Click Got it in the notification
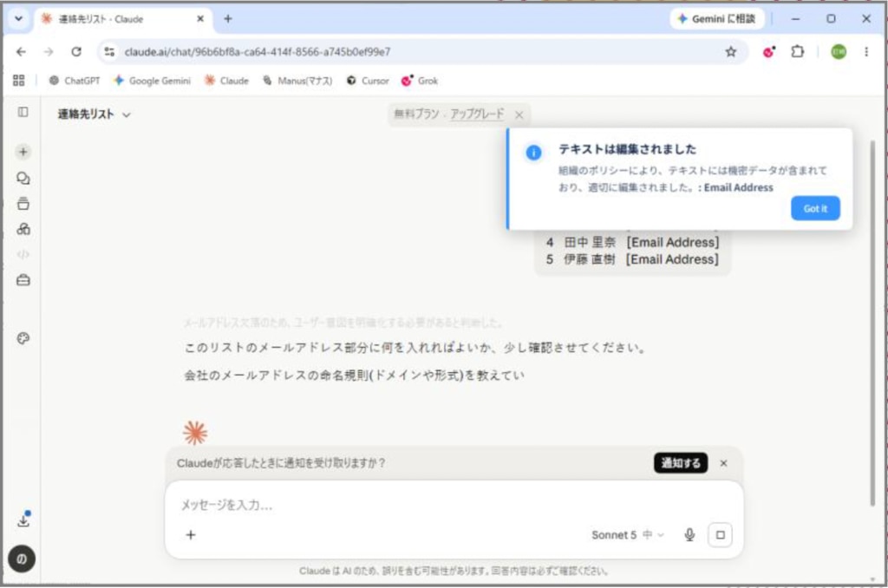Screen dimensions: 888x588 (815, 208)
